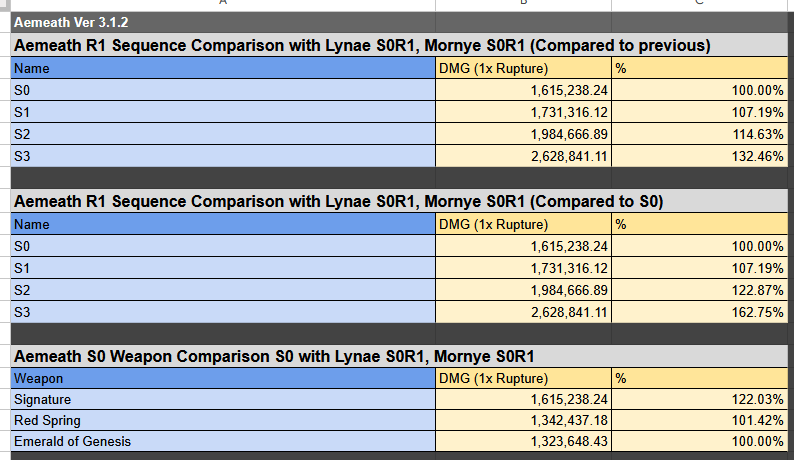Select the 'Red Spring' weapon cell
Screen dimensions: 794x460
[x=223, y=420]
